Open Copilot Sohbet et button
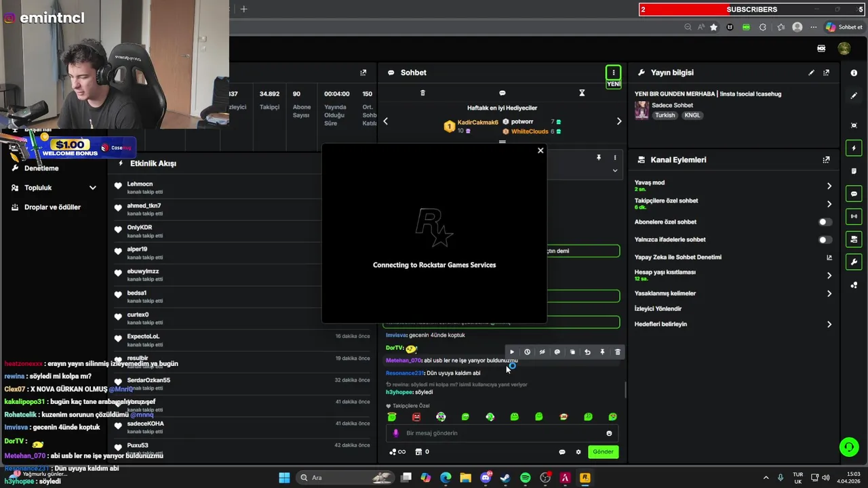868x488 pixels. click(x=844, y=27)
